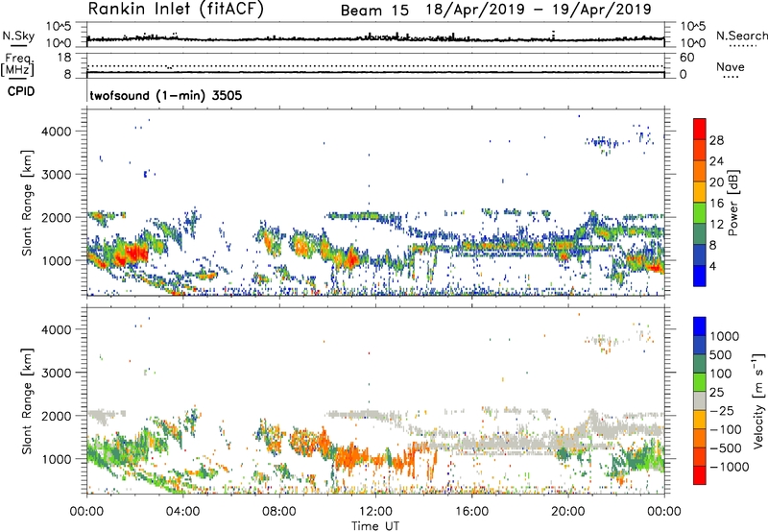Click the light green 12-16 dB Power colorbar segment
Screen dimensions: 768x532
click(700, 213)
